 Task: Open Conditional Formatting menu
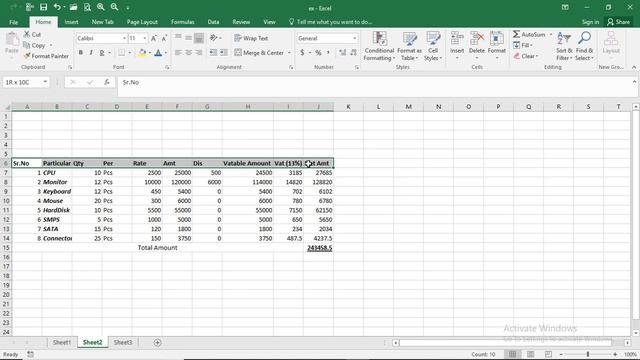coord(379,46)
